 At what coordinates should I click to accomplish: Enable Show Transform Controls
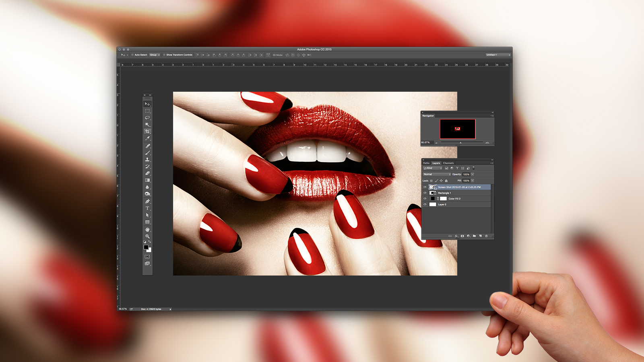pyautogui.click(x=164, y=55)
